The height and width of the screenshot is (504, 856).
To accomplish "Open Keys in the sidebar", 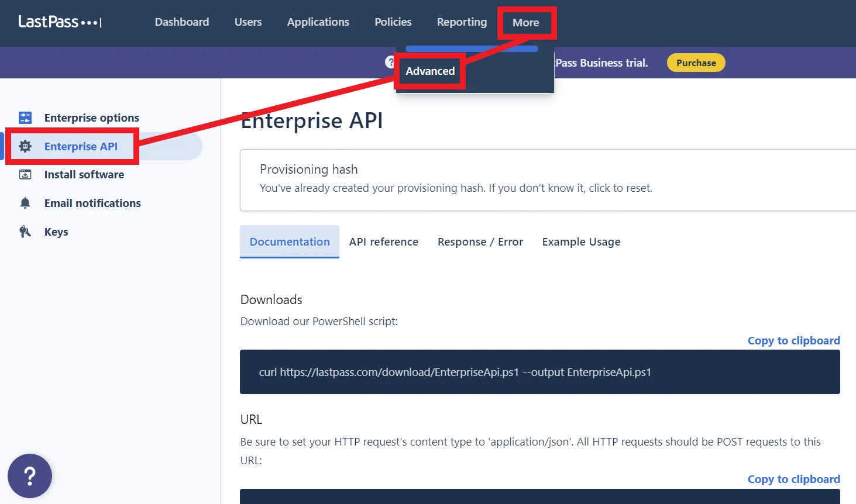I will click(56, 232).
